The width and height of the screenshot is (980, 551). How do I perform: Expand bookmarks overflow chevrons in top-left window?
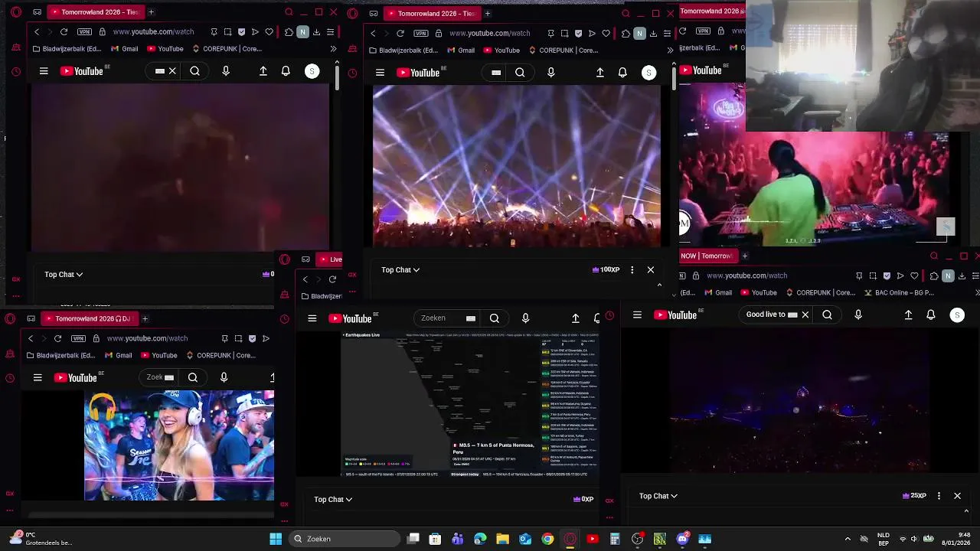[x=333, y=49]
